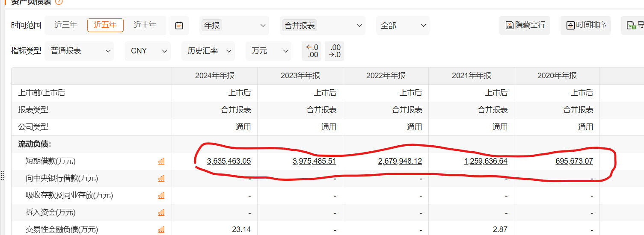Click the 2022年年报 column header
This screenshot has width=644, height=235.
386,76
